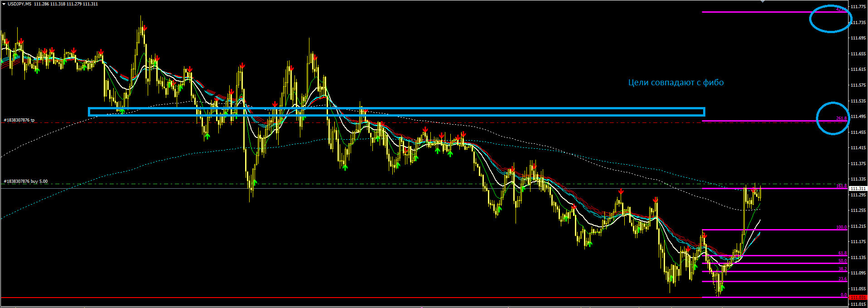Click price scale value 111.415
This screenshot has height=308, width=868.
858,148
